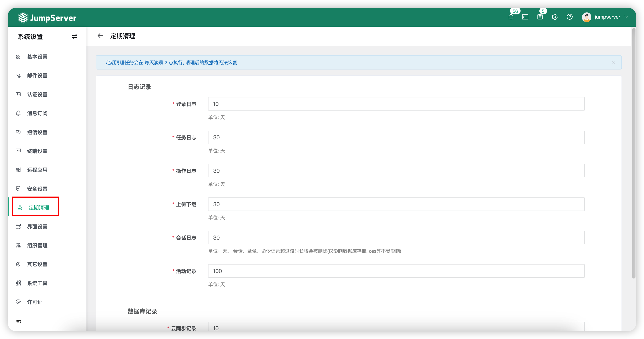The image size is (644, 339).
Task: Expand the jumpserver user account menu
Action: click(x=606, y=17)
